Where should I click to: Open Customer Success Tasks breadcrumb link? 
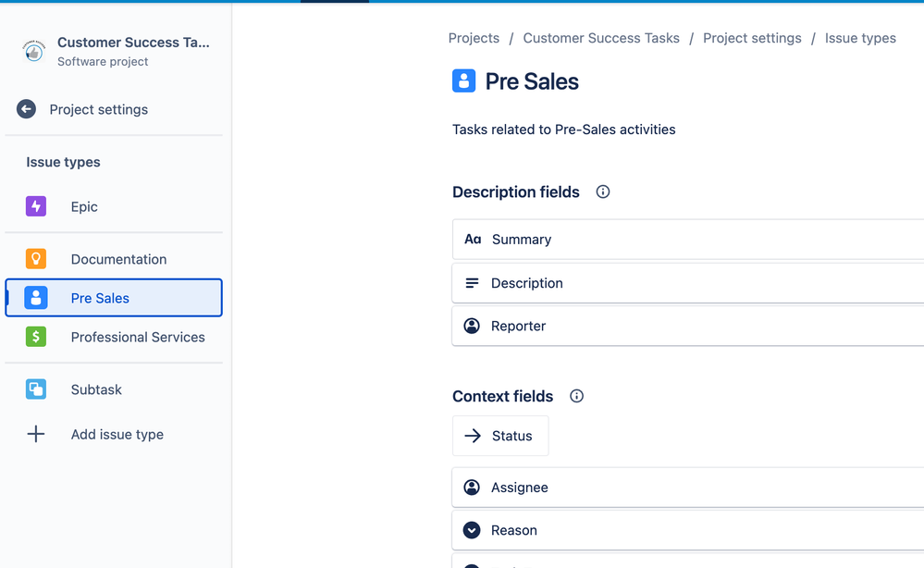click(x=601, y=38)
